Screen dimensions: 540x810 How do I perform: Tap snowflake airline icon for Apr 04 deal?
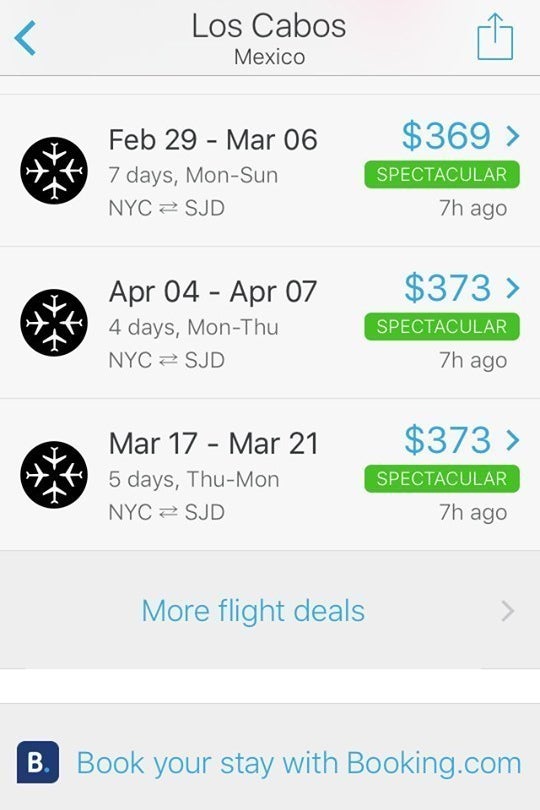[x=54, y=322]
